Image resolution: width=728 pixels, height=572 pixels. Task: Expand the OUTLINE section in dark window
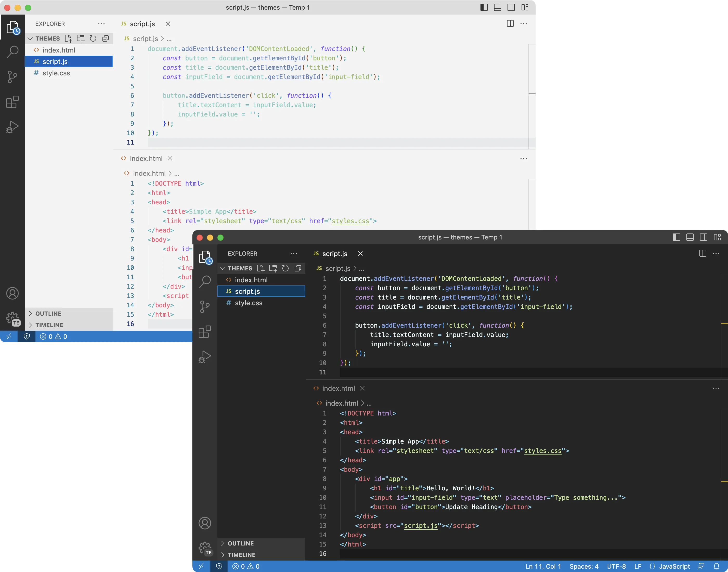pos(240,543)
